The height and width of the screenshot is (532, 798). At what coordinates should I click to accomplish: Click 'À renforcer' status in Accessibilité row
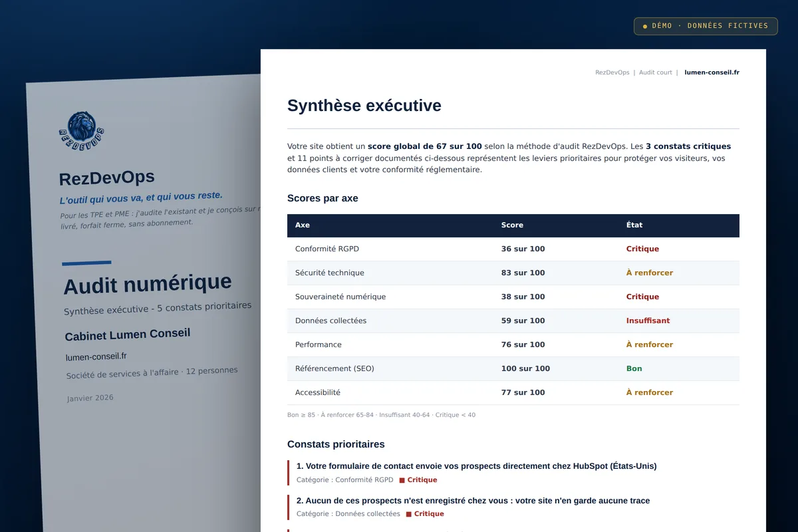pyautogui.click(x=650, y=392)
